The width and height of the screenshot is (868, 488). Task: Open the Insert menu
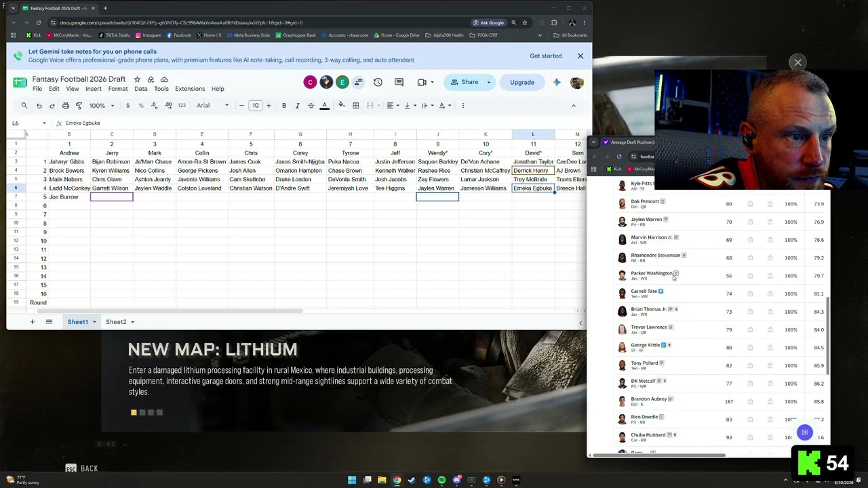pos(94,89)
